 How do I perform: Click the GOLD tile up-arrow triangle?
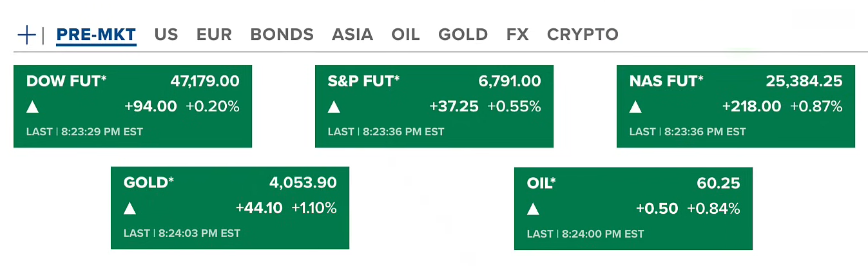[x=130, y=209]
